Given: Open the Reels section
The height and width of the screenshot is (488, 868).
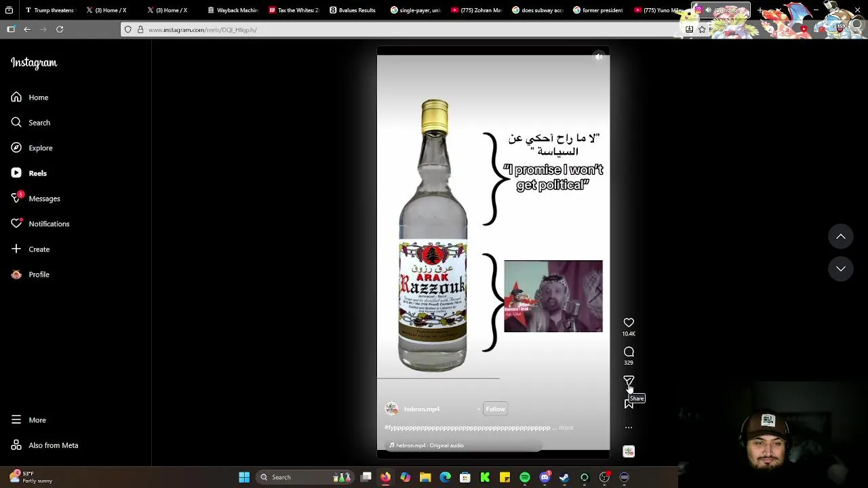Looking at the screenshot, I should 29,174.
